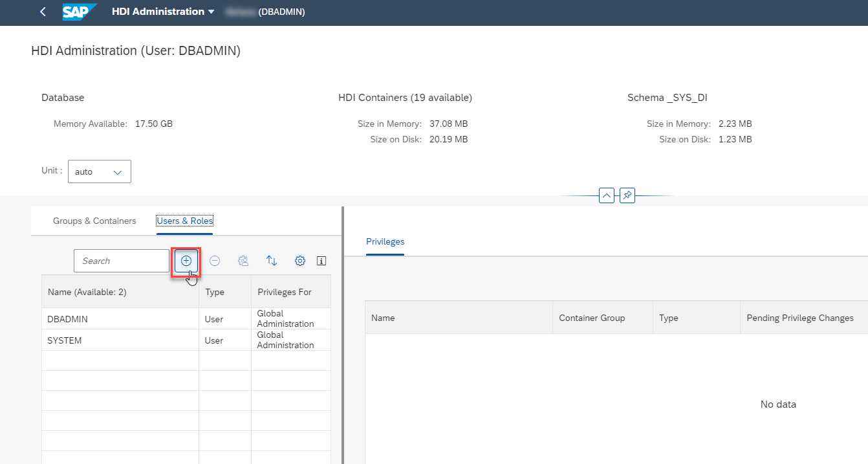Click the 37.08 MB size in memory value
Viewport: 868px width, 464px height.
[x=449, y=124]
